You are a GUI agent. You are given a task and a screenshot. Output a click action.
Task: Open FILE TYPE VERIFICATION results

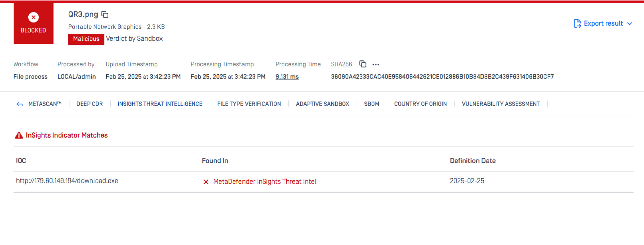point(249,104)
